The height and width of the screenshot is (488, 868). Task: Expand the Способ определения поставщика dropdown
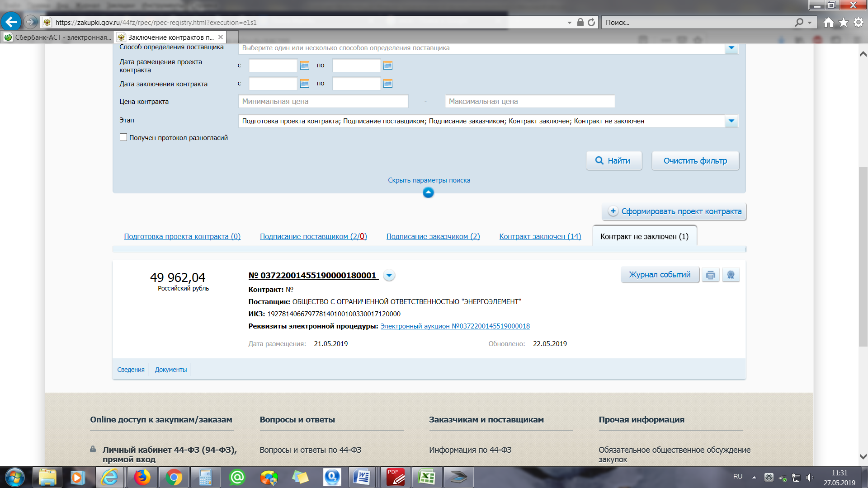point(731,48)
